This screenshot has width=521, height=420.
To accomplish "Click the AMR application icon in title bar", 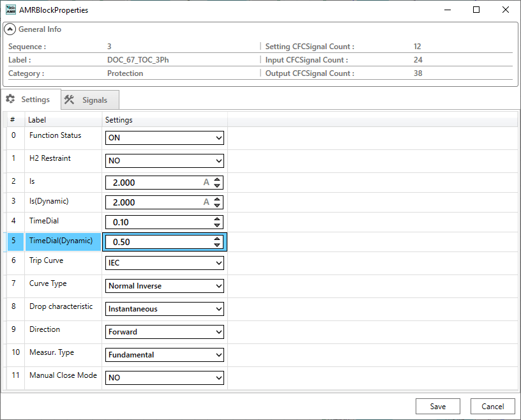I will click(x=11, y=10).
